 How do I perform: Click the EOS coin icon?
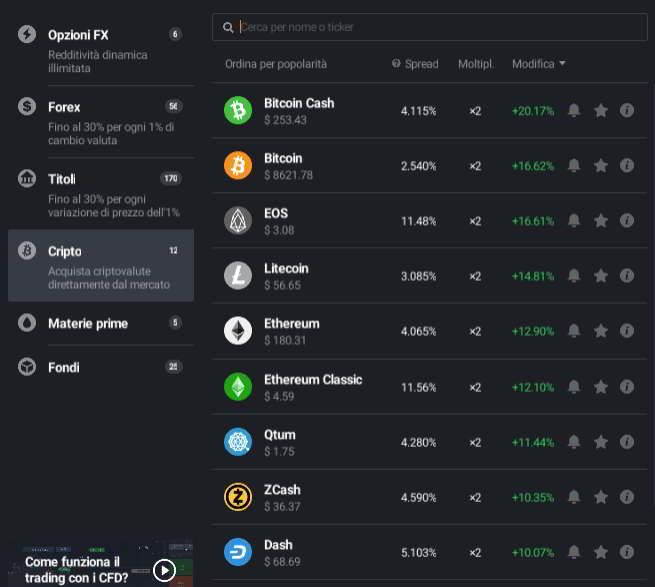point(238,220)
